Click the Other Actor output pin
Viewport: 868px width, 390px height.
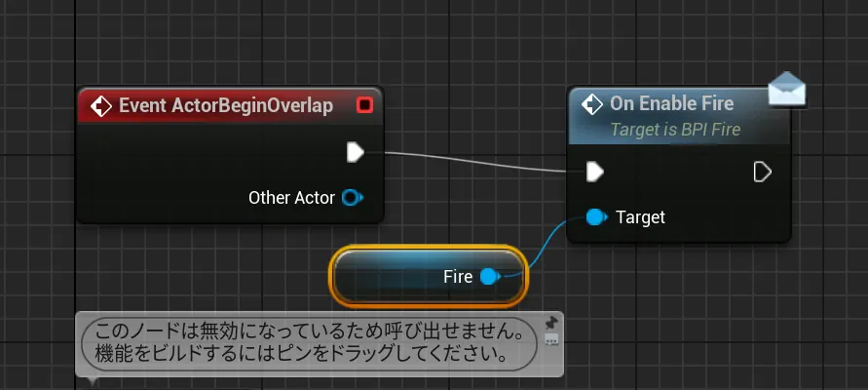352,198
